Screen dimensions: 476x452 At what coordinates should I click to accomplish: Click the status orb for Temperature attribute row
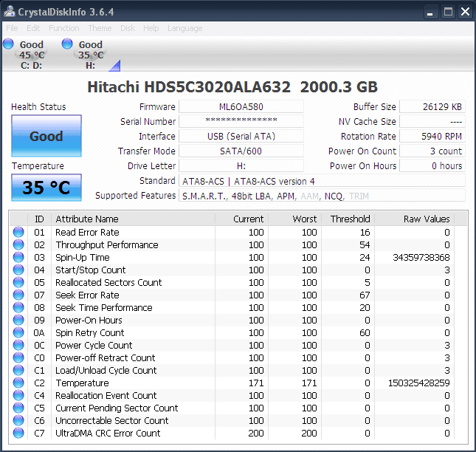[18, 383]
